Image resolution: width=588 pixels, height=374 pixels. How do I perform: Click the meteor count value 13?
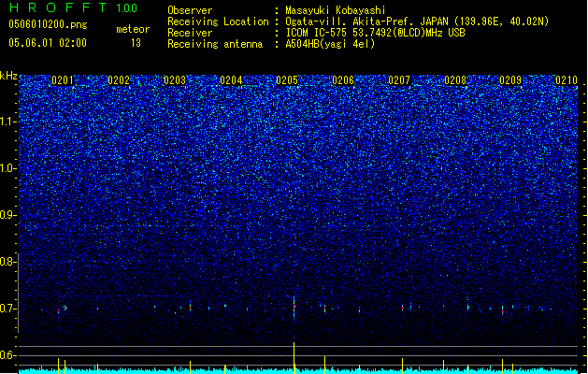click(136, 43)
